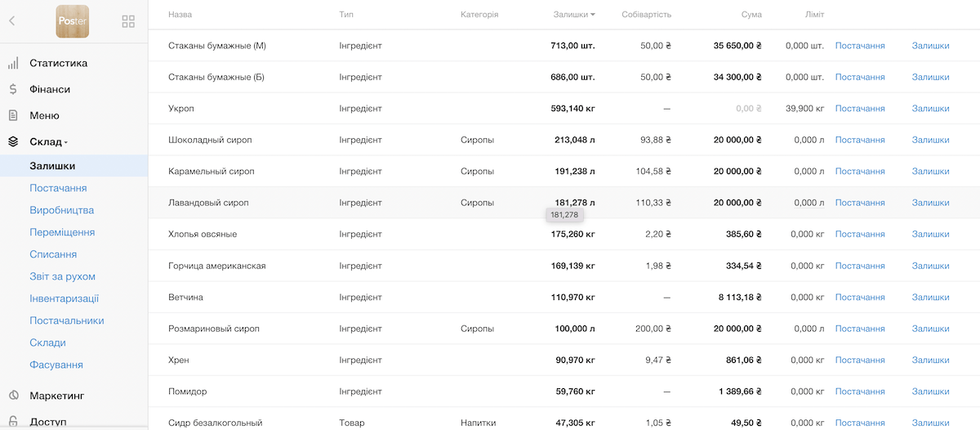
Task: Go to Звіт за рухом
Action: point(62,276)
